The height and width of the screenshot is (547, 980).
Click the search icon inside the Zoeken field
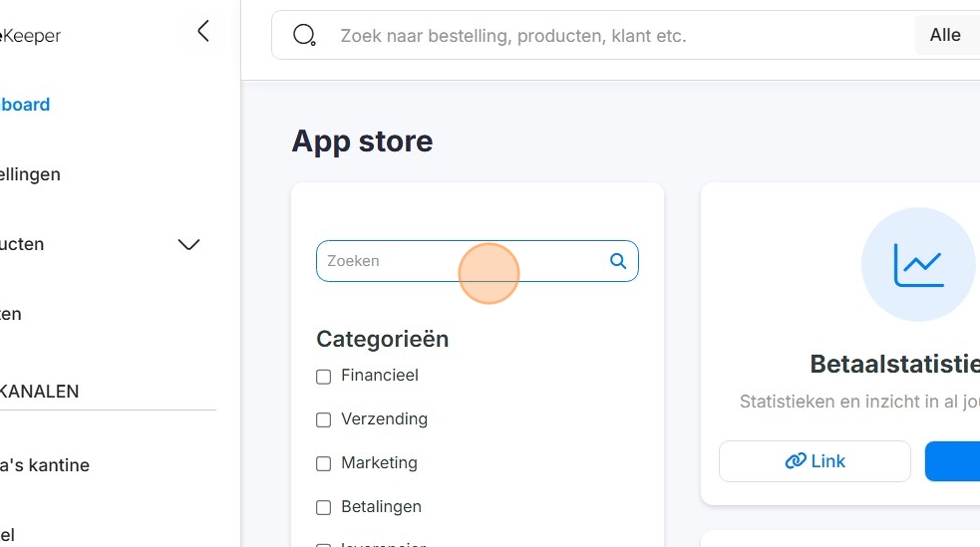pos(618,261)
